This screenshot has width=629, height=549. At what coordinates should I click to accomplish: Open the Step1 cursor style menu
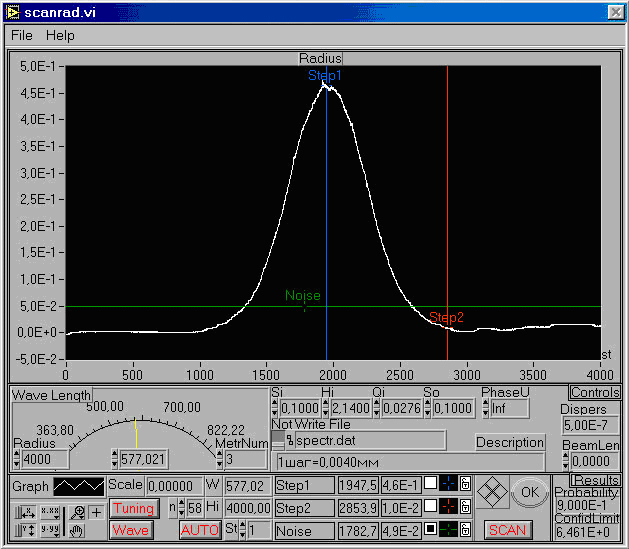(x=448, y=485)
